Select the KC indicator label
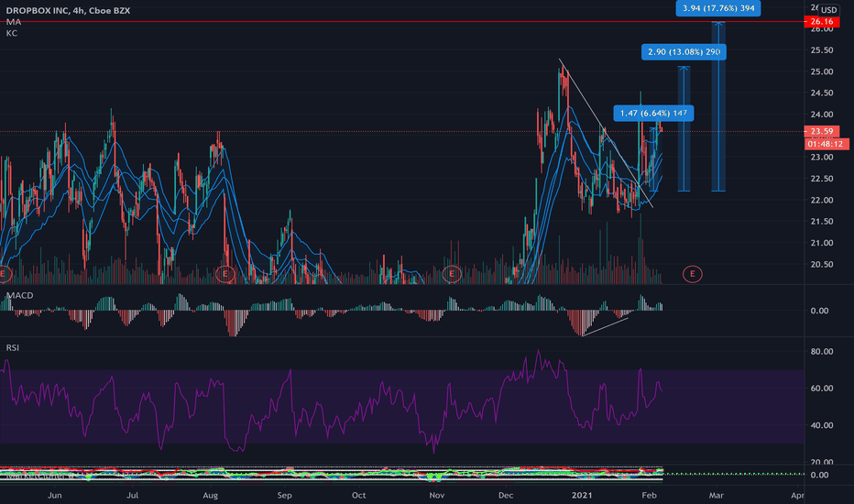854x504 pixels. tap(11, 33)
